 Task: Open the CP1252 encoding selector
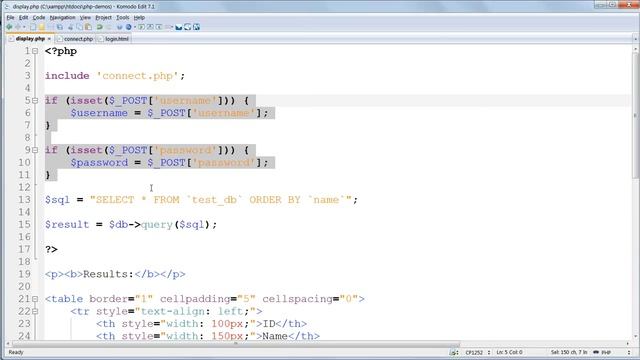478,352
